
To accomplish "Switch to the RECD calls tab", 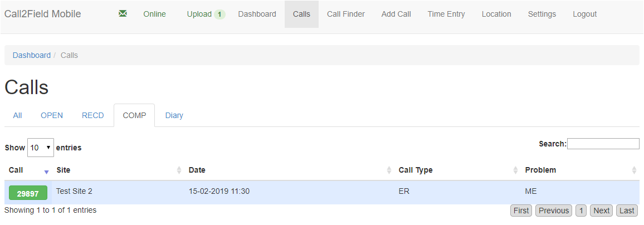I will 92,115.
